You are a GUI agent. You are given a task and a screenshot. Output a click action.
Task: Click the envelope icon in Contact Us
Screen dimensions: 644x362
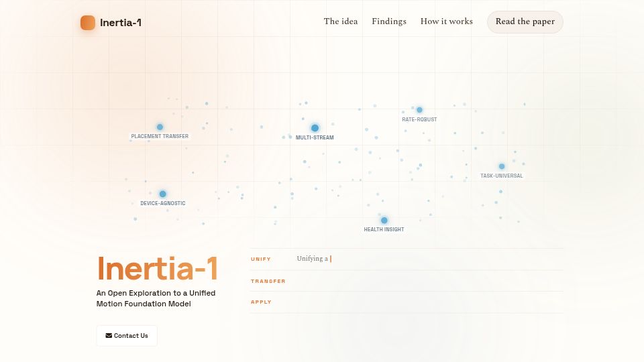pos(109,336)
